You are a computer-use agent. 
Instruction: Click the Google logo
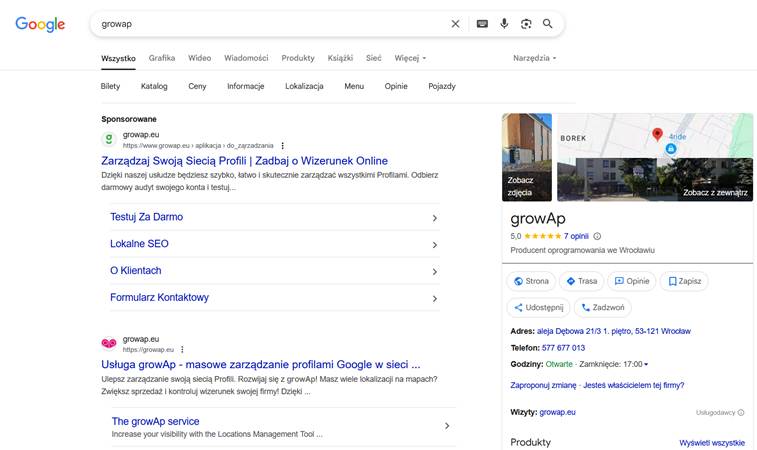pyautogui.click(x=40, y=24)
